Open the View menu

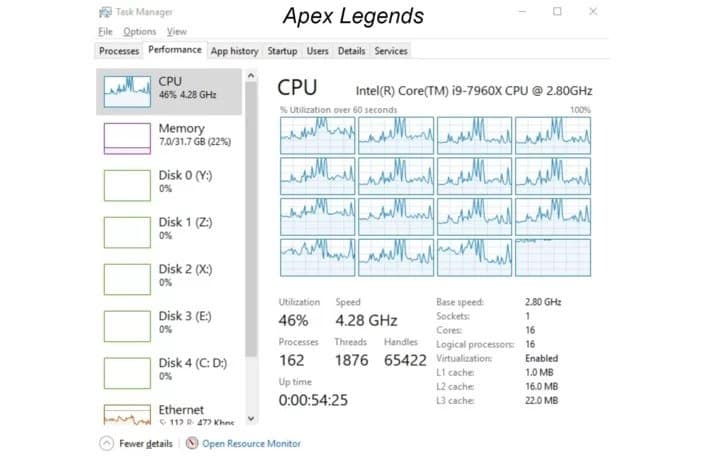click(x=176, y=32)
